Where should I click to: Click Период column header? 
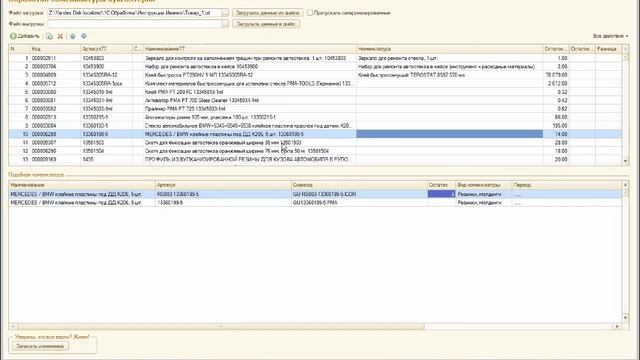coord(567,185)
